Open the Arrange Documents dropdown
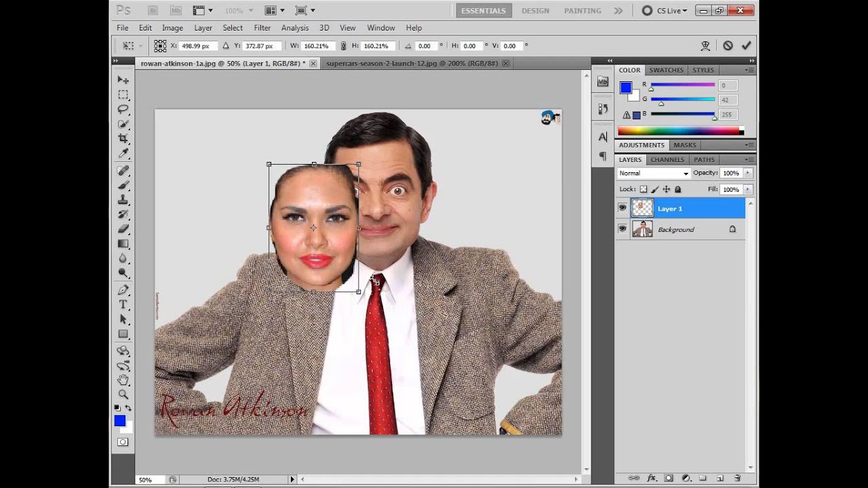Viewport: 868px width, 488px height. [274, 11]
